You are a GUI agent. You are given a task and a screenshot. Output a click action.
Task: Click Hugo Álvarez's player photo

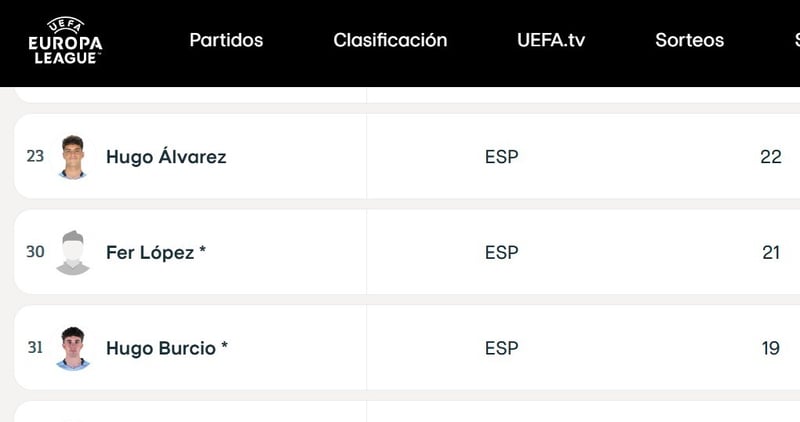[73, 157]
